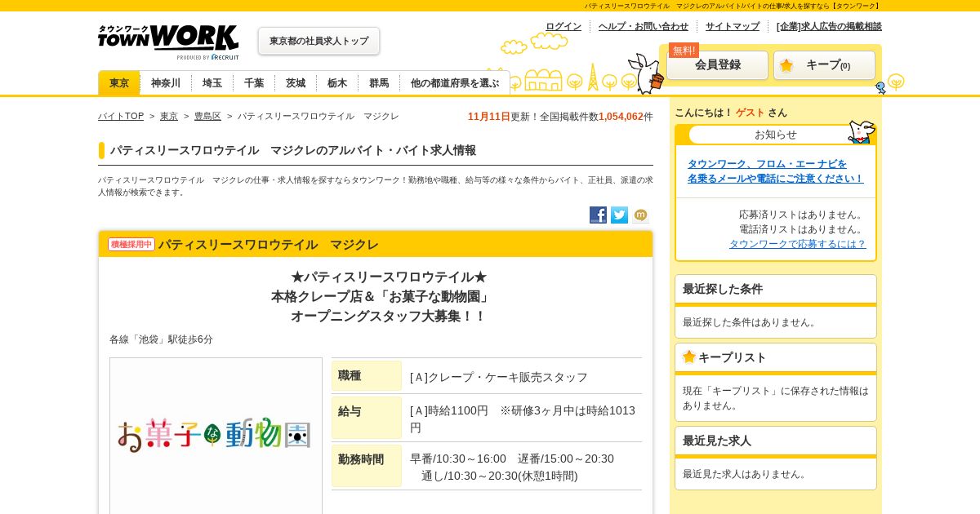Share the page on Facebook
The height and width of the screenshot is (514, 980).
point(598,215)
